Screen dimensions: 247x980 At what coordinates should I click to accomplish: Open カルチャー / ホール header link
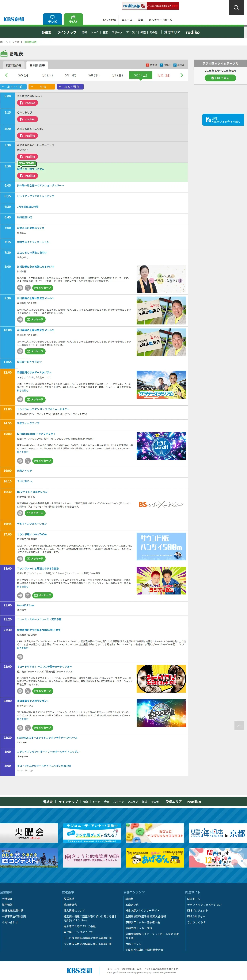(160, 20)
